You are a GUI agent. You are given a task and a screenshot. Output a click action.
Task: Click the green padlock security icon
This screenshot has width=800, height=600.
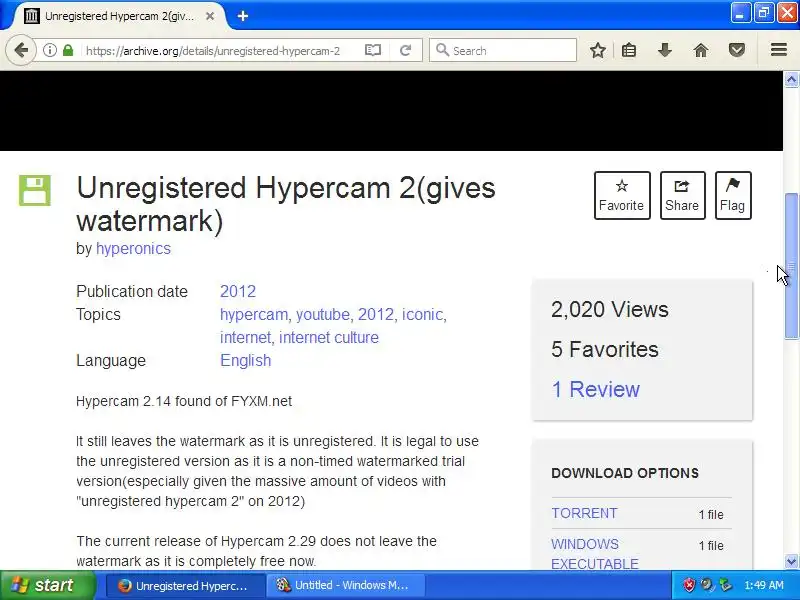[68, 50]
